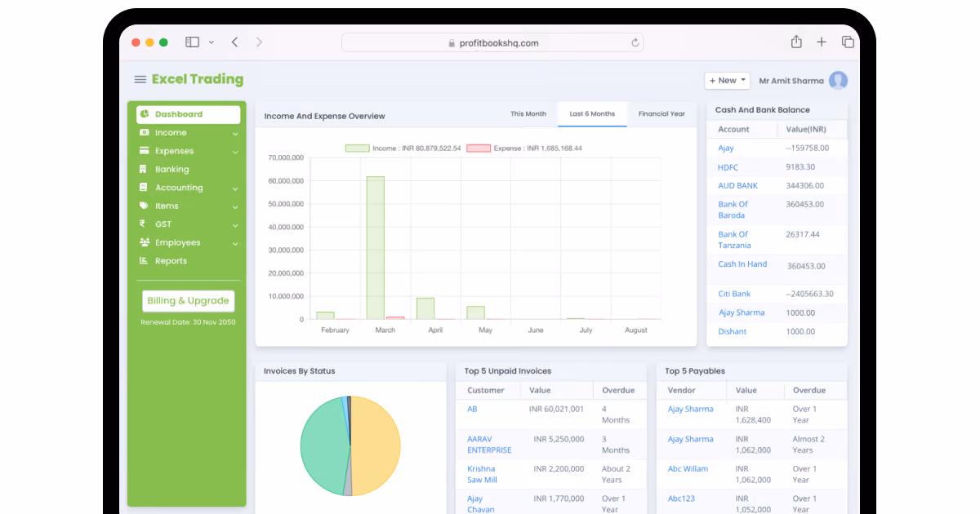
Task: Open the + New dropdown button
Action: pyautogui.click(x=727, y=81)
